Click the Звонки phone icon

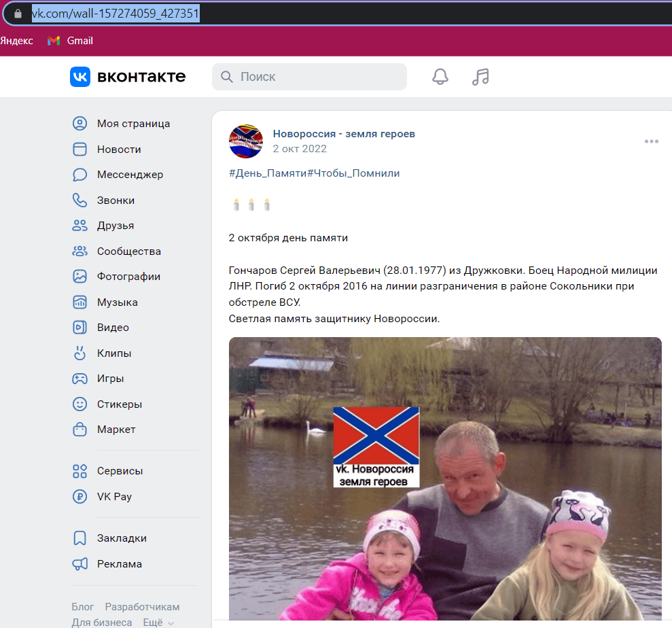pyautogui.click(x=79, y=200)
